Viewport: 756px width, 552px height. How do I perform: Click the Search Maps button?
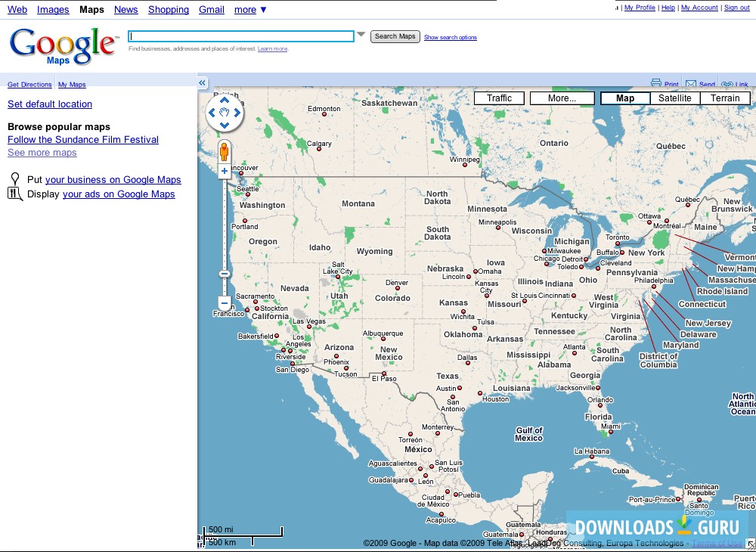point(395,36)
